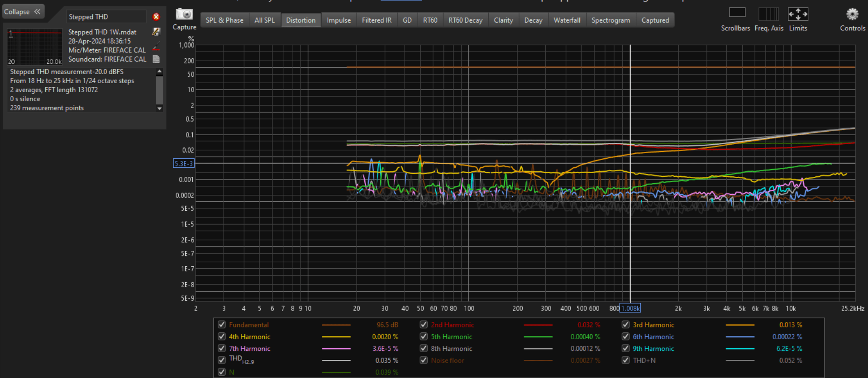This screenshot has width=868, height=378.
Task: Click the Stepped THD 1W.mdat filename
Action: coord(102,32)
